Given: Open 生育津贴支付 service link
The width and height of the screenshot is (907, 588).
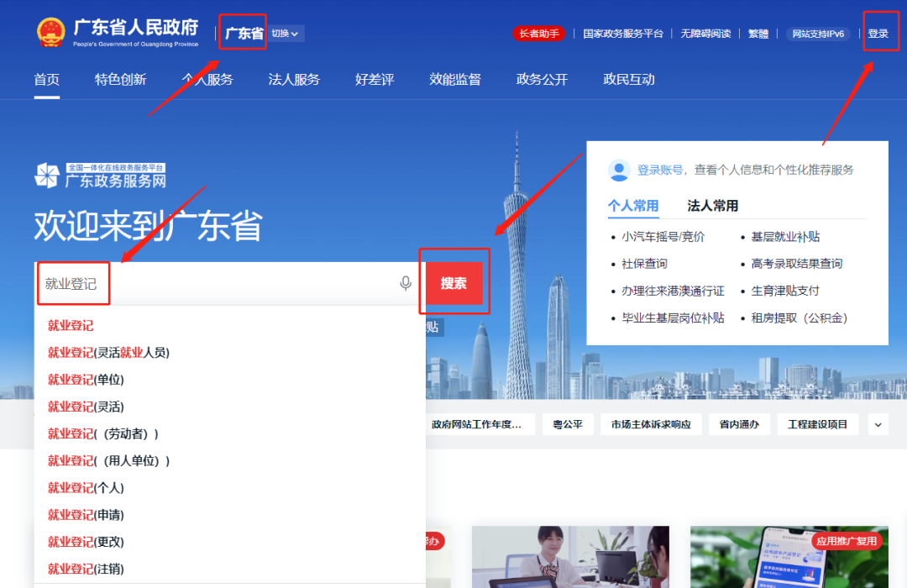Looking at the screenshot, I should (785, 291).
